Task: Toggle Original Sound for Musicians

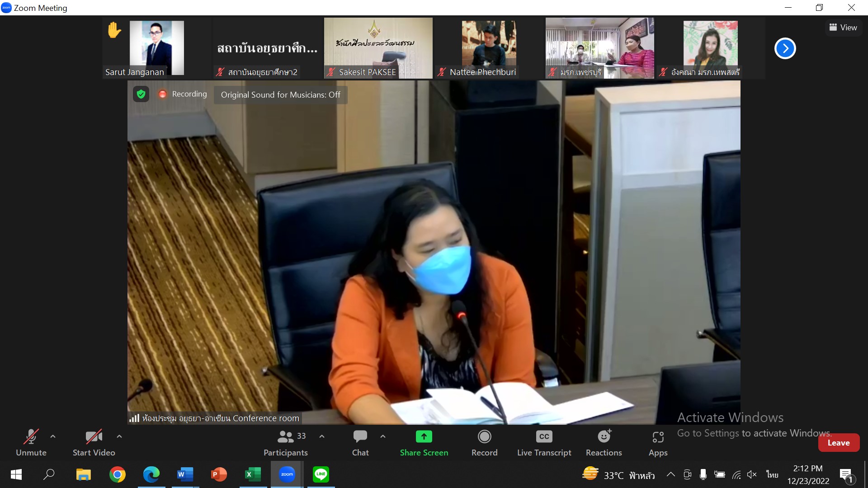Action: tap(280, 95)
